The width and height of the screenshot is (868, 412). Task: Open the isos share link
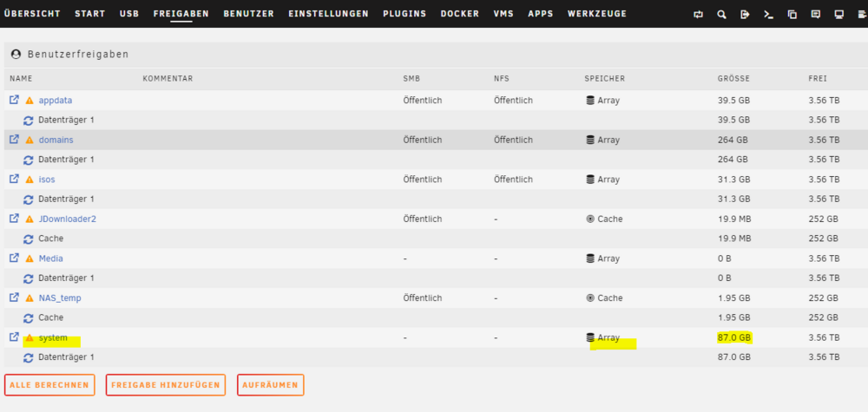click(47, 180)
